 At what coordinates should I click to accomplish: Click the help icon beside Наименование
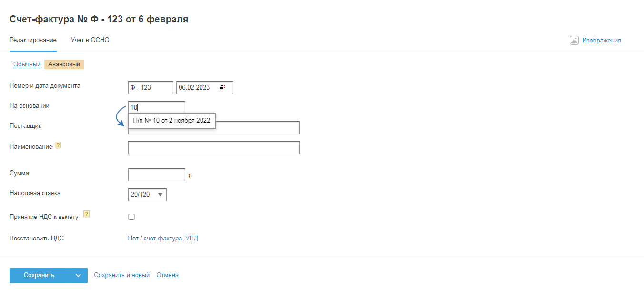58,145
